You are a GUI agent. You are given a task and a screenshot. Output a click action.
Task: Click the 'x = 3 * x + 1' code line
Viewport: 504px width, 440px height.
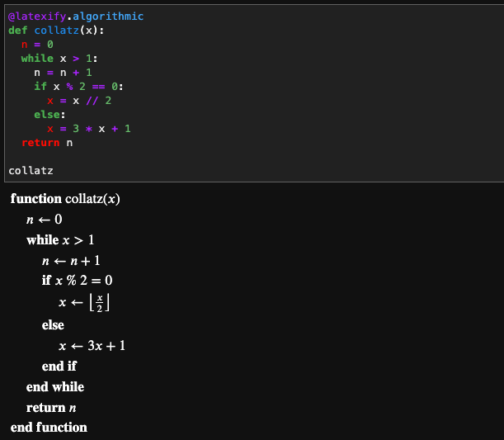89,129
